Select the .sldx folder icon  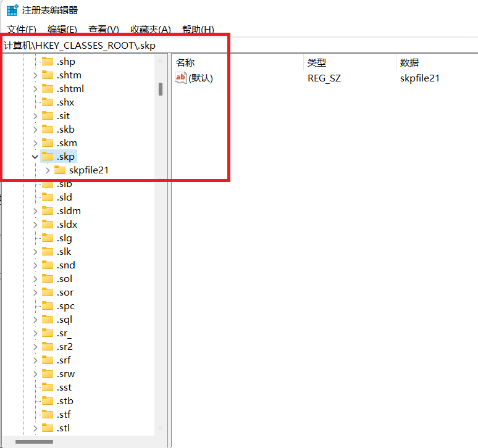(x=48, y=225)
